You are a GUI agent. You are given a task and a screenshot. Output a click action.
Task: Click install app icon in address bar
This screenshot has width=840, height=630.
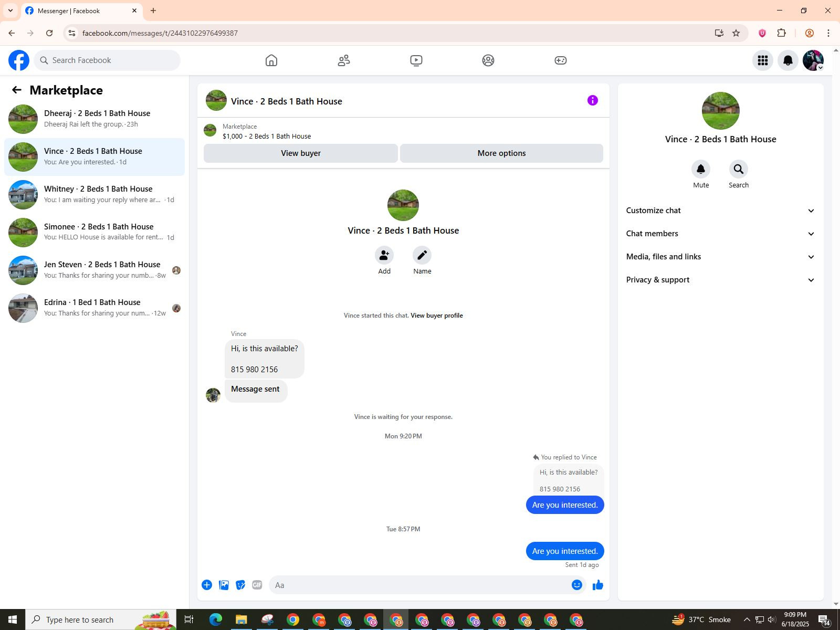pos(719,33)
